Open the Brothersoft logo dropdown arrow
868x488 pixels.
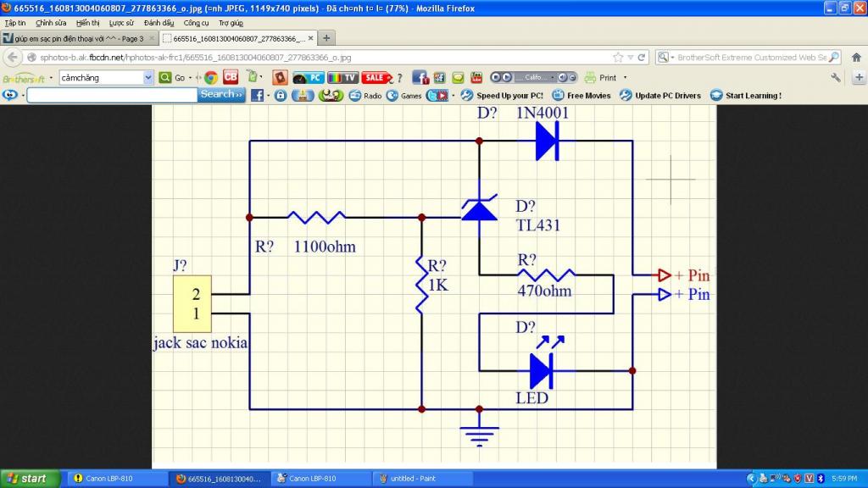click(x=51, y=77)
